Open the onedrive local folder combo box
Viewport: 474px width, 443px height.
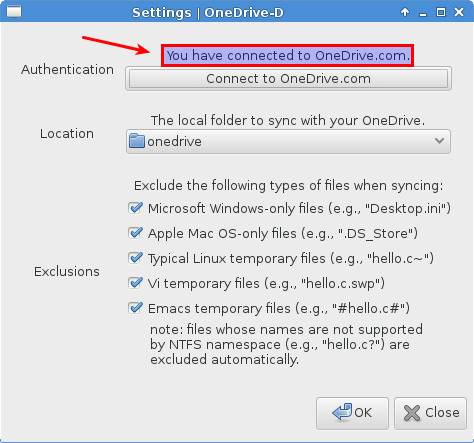288,142
